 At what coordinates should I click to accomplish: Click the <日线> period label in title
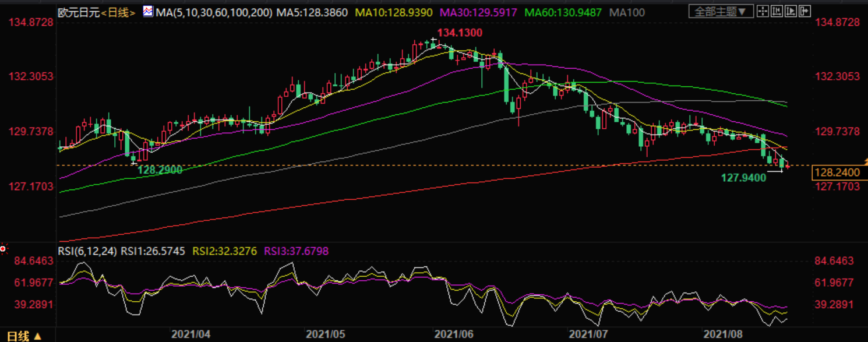[119, 12]
